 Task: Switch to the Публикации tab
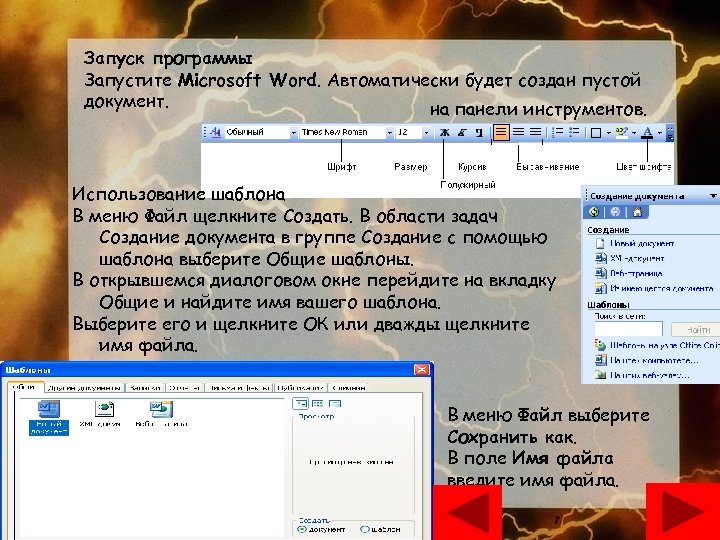click(x=301, y=388)
